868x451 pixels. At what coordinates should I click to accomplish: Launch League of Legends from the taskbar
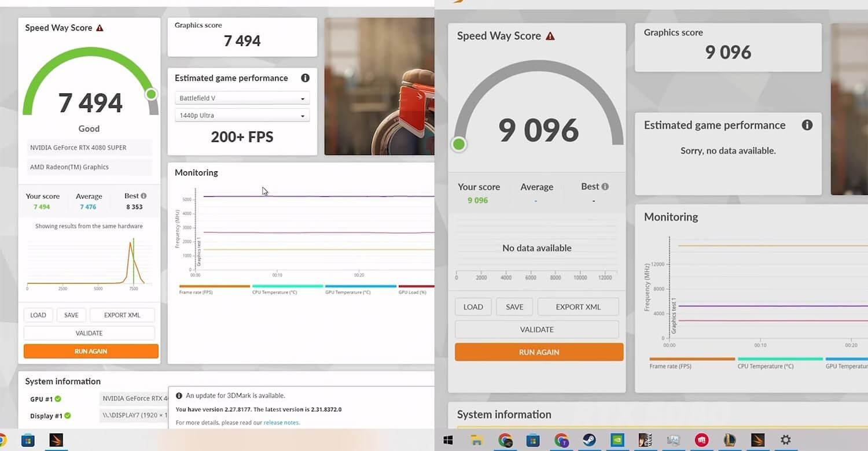729,441
